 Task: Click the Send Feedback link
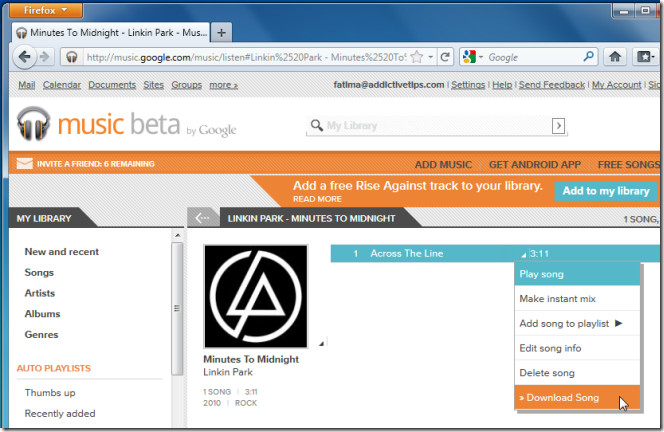[x=552, y=85]
